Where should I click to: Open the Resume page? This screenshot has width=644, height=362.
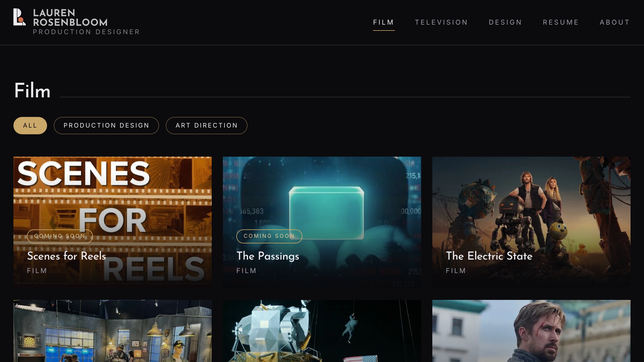point(561,22)
